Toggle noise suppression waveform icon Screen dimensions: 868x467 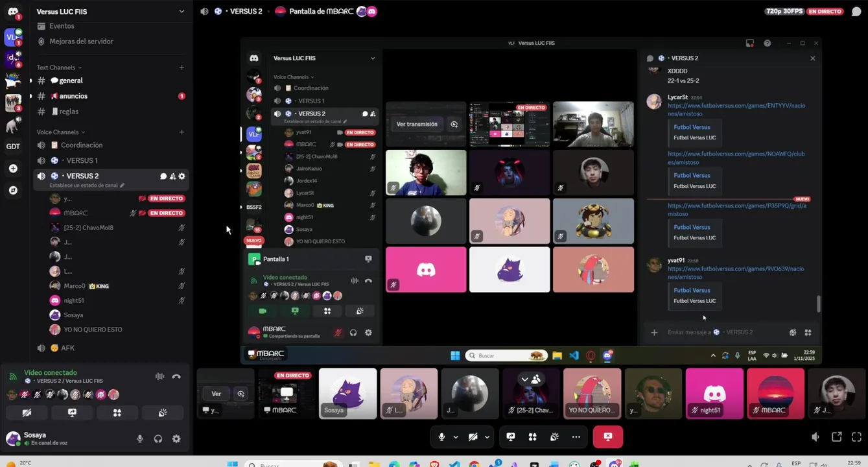pos(159,376)
